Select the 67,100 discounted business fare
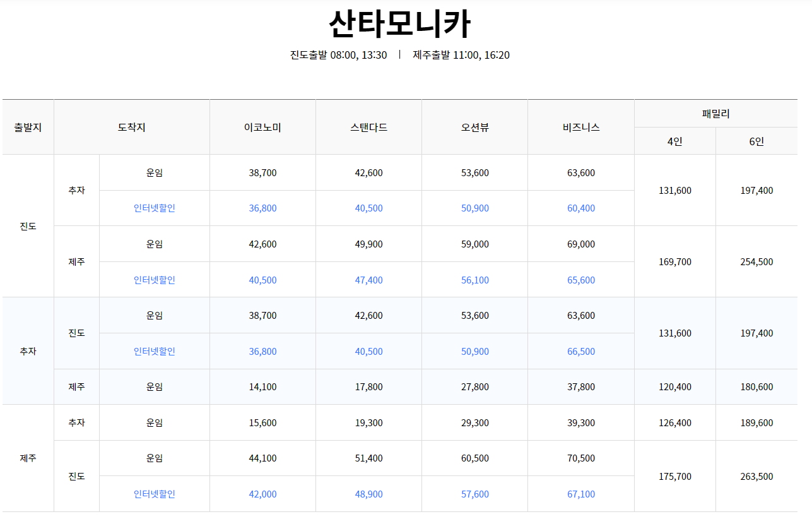The height and width of the screenshot is (519, 812). point(581,494)
